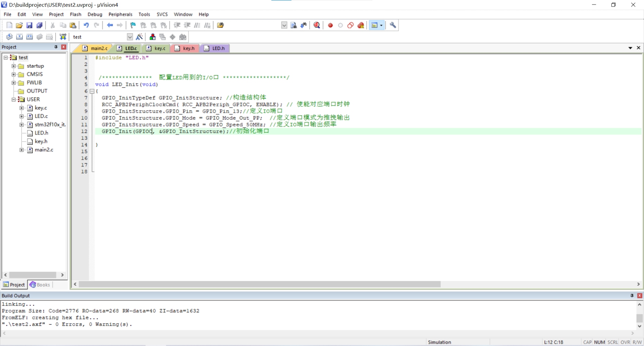Expand key.c dependencies in the tree

pyautogui.click(x=21, y=108)
